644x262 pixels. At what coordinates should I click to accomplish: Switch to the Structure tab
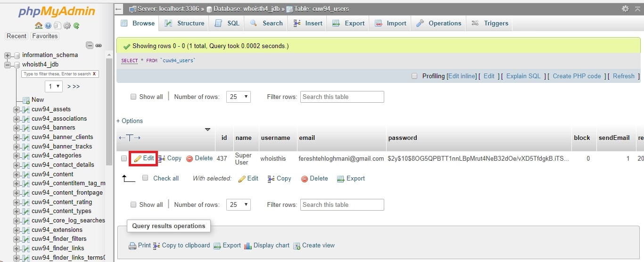click(184, 23)
